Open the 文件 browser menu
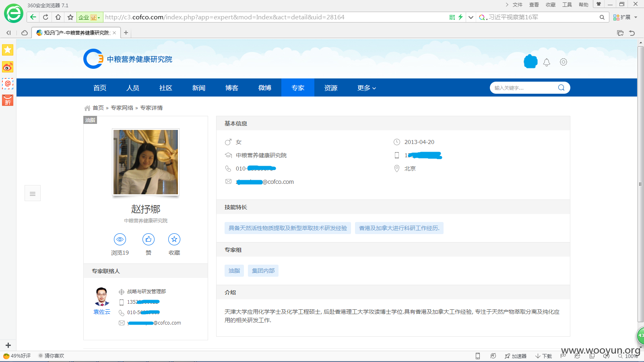Viewport: 644px width, 362px height. [x=518, y=5]
